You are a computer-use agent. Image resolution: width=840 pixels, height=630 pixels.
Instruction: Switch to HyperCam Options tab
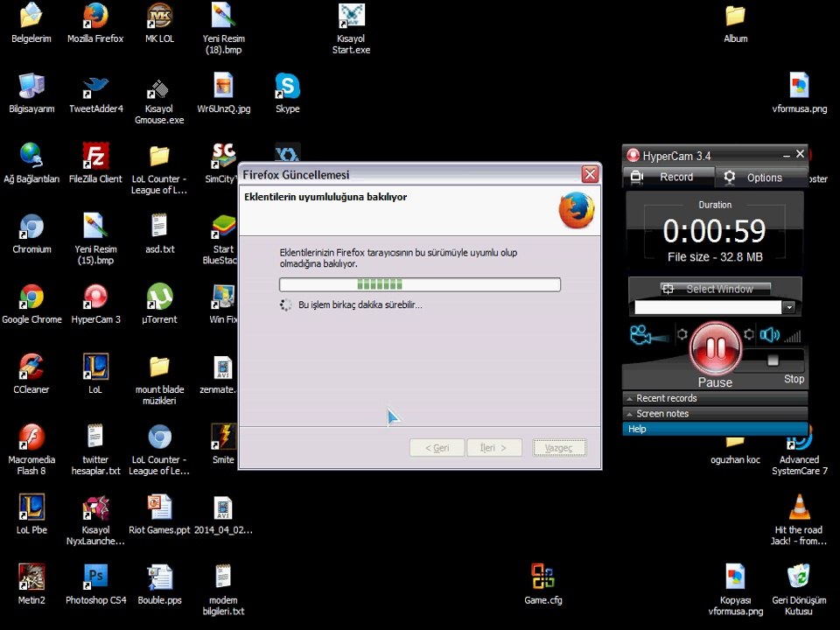click(760, 178)
